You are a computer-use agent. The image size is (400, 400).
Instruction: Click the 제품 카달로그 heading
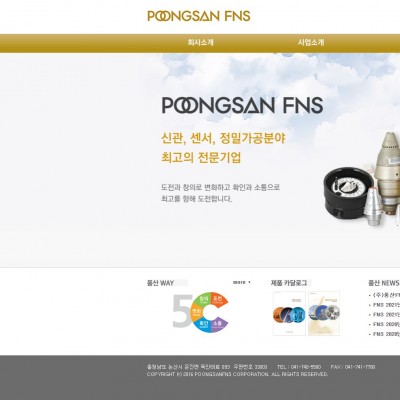coord(289,283)
